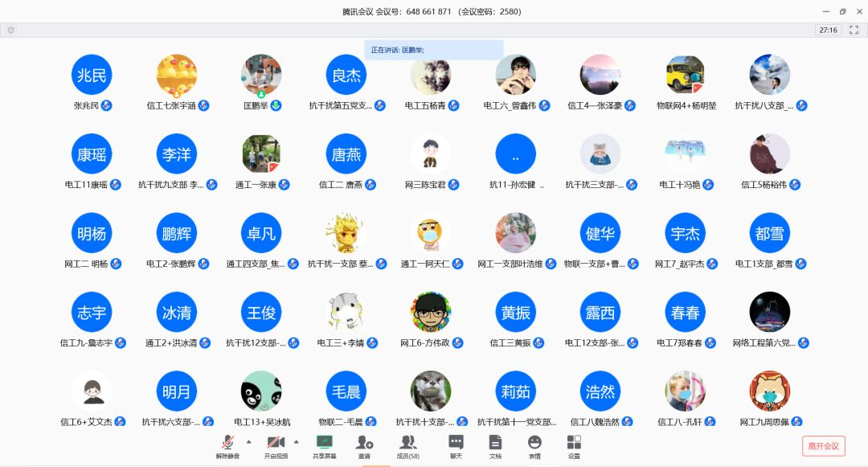Click the 27:16 meeting timer
868x467 pixels.
(x=828, y=30)
